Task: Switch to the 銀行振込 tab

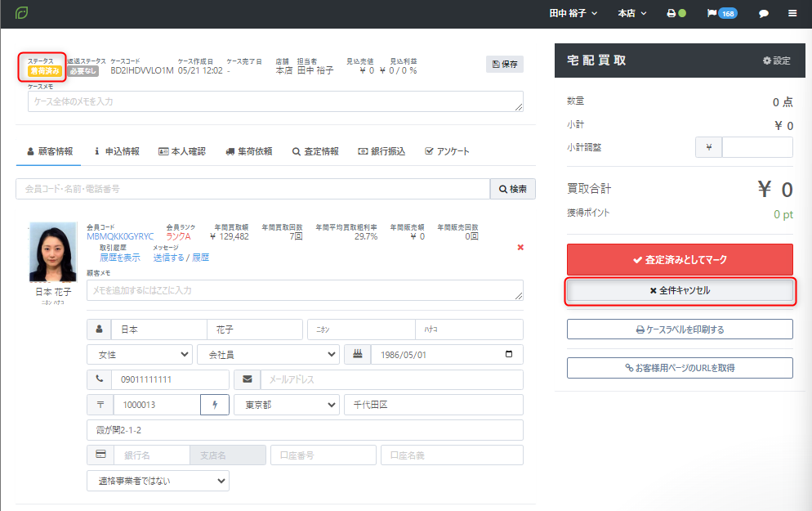Action: pos(381,151)
